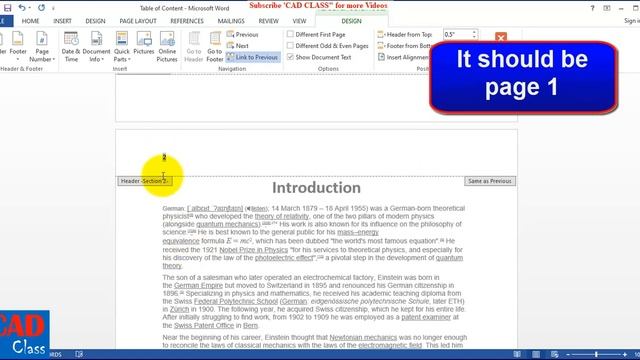
Task: Enable Different Odd & Even Pages
Action: point(290,46)
